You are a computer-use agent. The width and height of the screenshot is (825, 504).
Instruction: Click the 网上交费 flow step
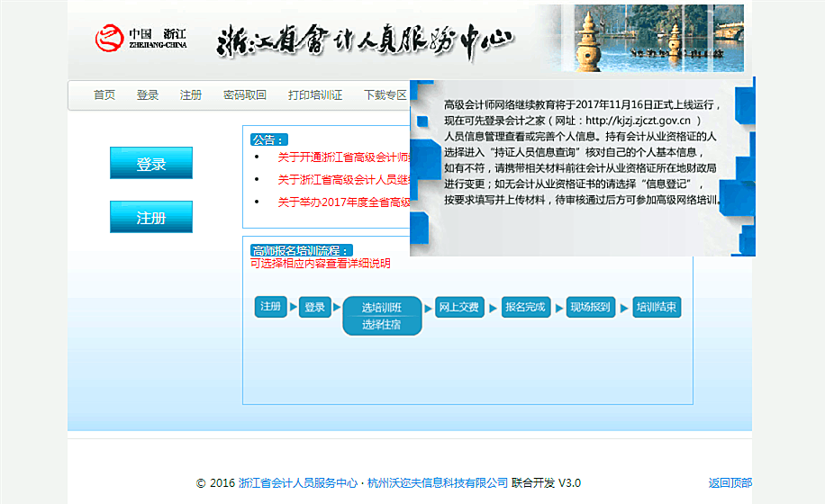coord(458,307)
